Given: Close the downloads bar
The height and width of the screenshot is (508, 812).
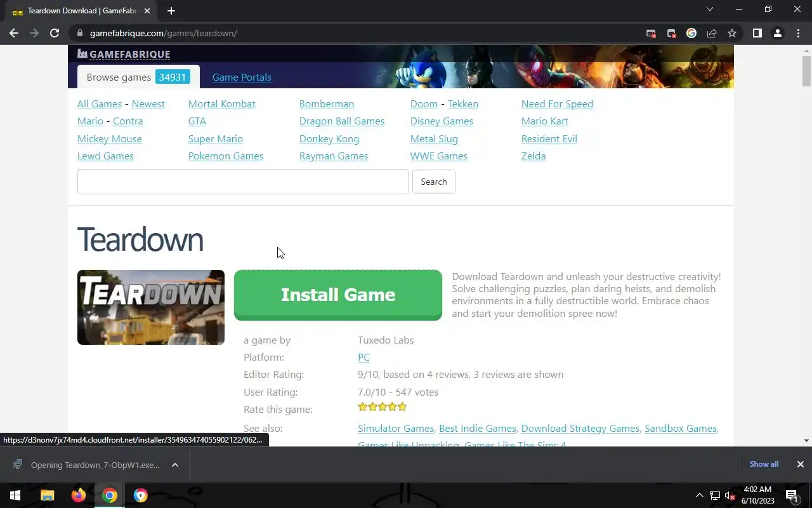Looking at the screenshot, I should pyautogui.click(x=801, y=464).
